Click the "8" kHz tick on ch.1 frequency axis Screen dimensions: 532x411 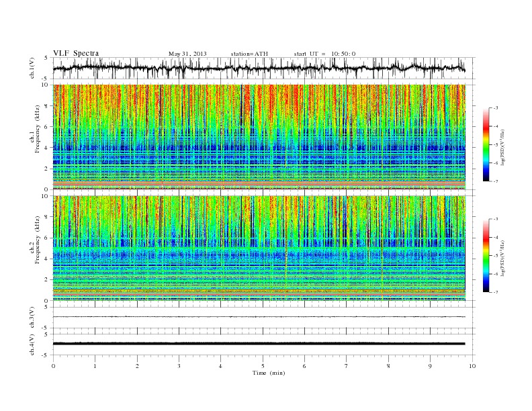46,106
